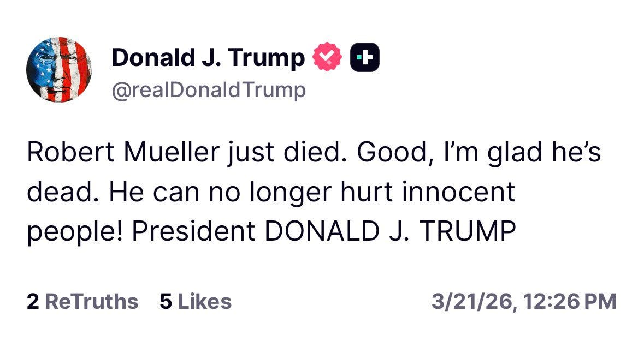View the 2 ReTruths list
644x341 pixels.
coord(82,302)
